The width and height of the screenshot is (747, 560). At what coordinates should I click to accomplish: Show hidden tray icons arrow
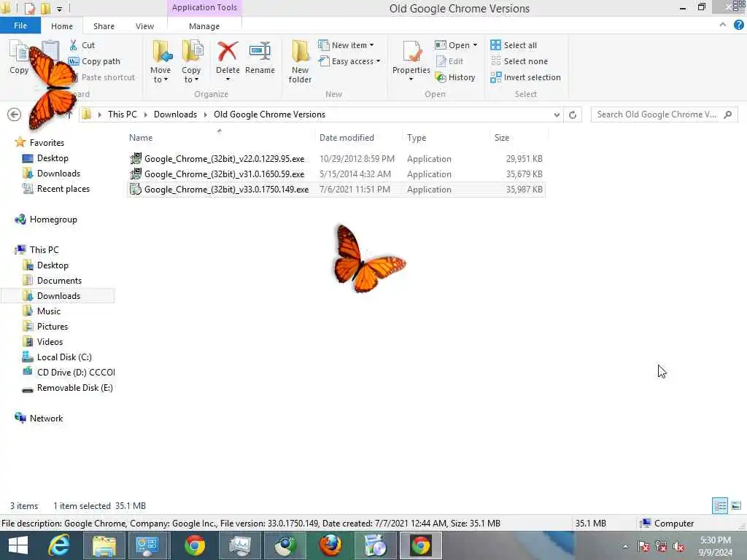click(x=625, y=546)
